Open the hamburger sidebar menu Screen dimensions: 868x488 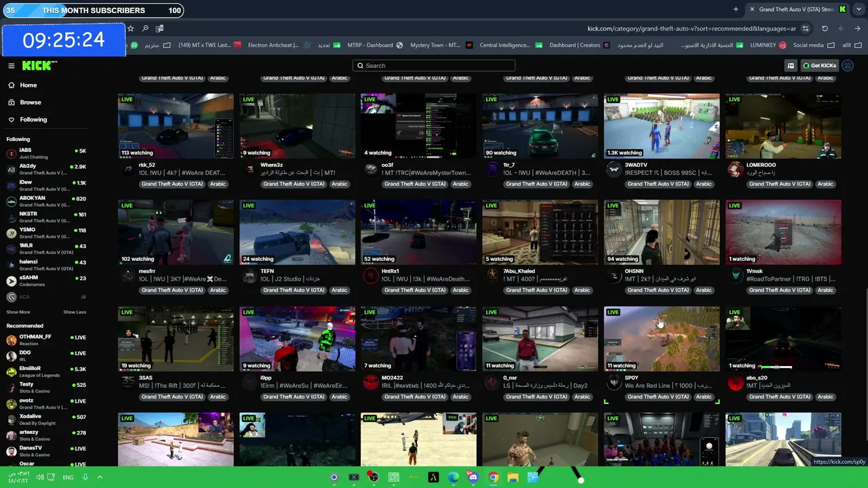coord(12,66)
